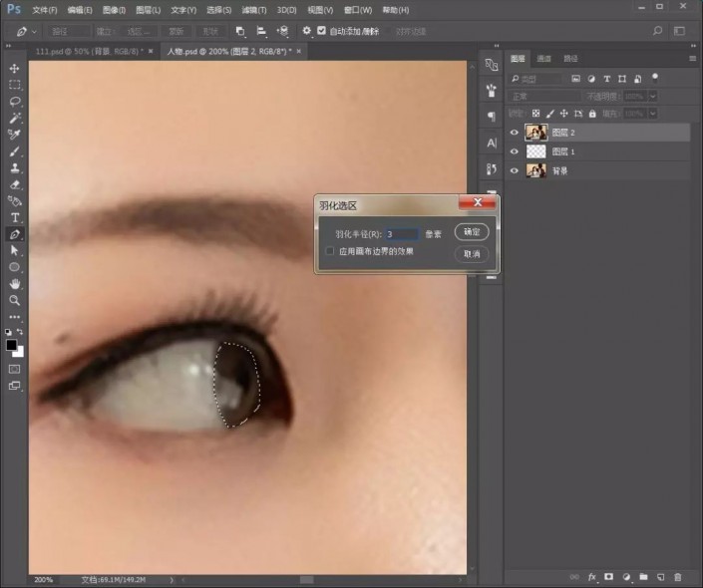
Task: Open the 图像(I) menu
Action: pyautogui.click(x=114, y=10)
